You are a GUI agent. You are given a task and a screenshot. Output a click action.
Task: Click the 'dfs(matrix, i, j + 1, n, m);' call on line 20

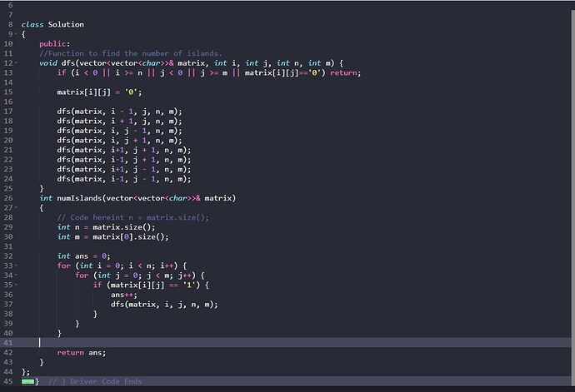click(x=119, y=141)
